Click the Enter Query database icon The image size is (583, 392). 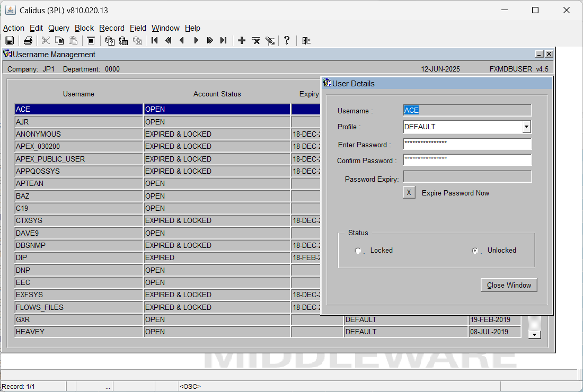tap(110, 40)
